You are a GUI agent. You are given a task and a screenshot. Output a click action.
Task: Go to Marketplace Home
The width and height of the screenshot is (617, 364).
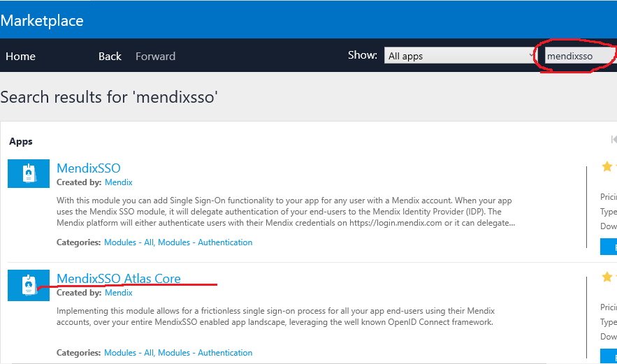pyautogui.click(x=20, y=57)
